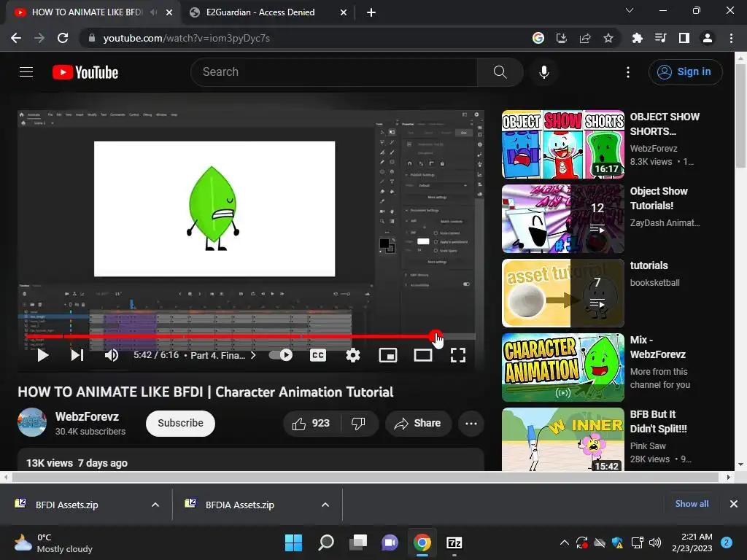The height and width of the screenshot is (560, 747).
Task: Open the YouTube guide hamburger menu
Action: coord(26,72)
